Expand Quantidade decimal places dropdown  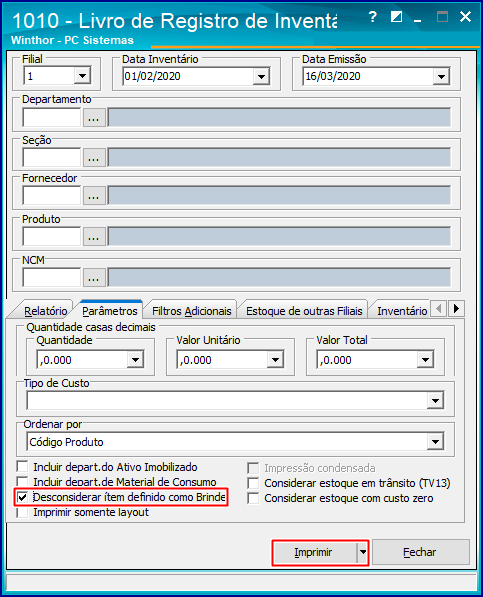[135, 360]
